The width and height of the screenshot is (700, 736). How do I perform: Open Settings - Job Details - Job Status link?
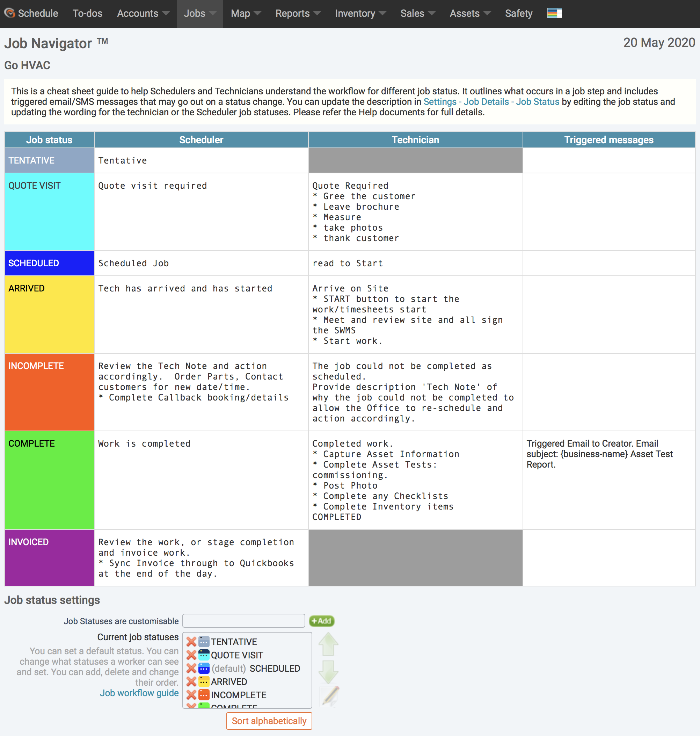(491, 101)
